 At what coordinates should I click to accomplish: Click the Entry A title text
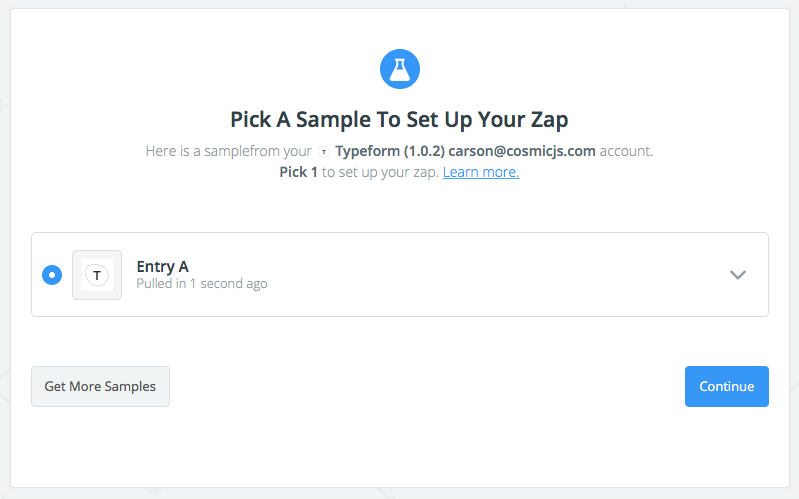162,266
